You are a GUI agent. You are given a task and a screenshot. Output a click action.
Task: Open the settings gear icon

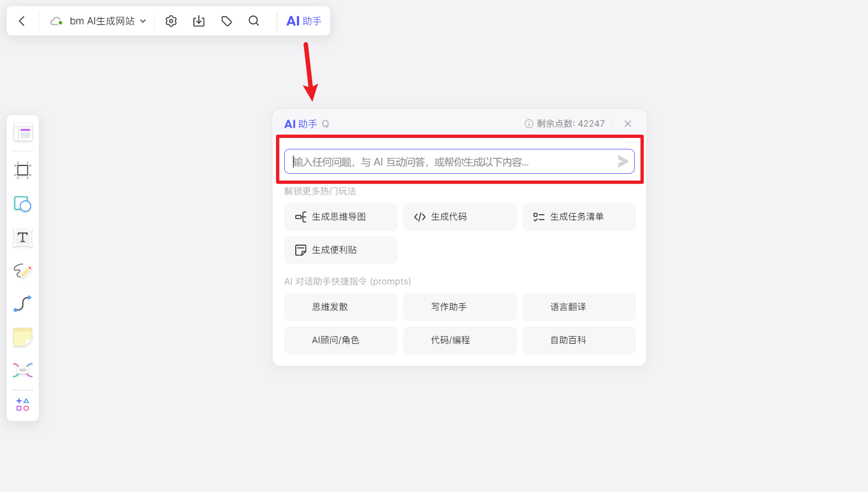[171, 21]
